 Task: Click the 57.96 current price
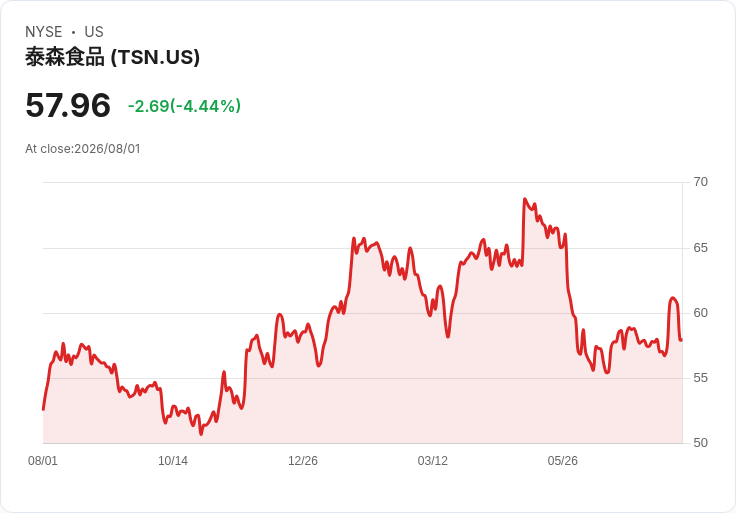pos(68,105)
